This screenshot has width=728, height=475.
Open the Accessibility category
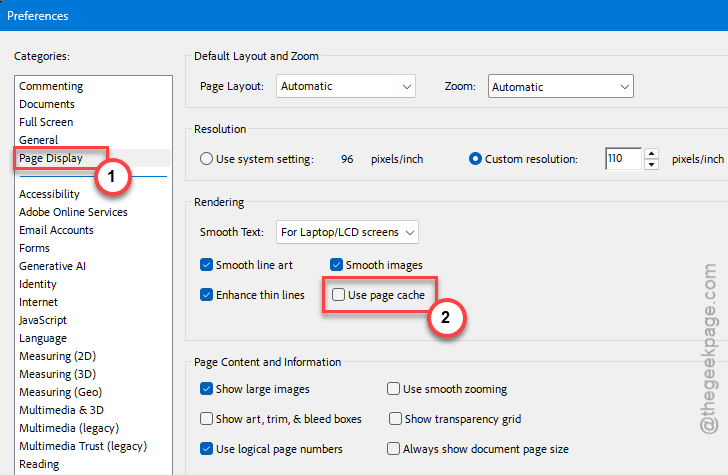pyautogui.click(x=49, y=194)
